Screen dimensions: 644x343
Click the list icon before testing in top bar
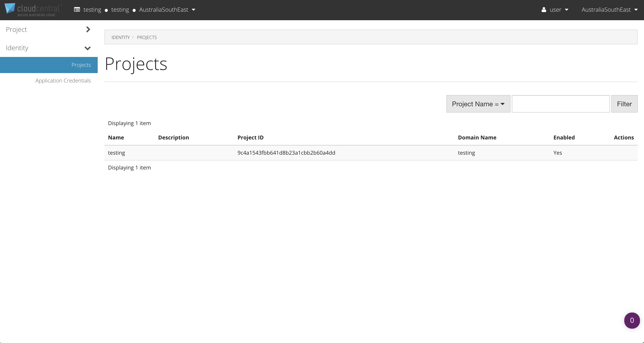tap(77, 9)
